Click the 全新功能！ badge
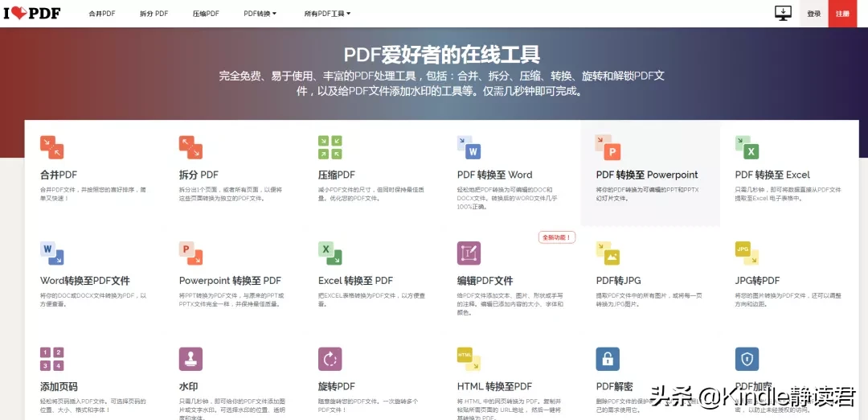This screenshot has width=868, height=420. coord(557,237)
